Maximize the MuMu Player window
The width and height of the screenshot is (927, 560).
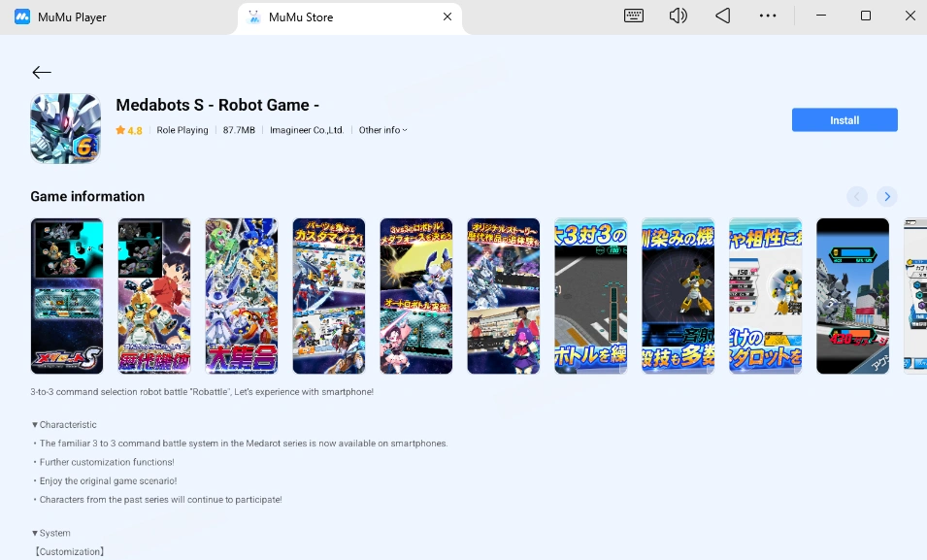[866, 16]
